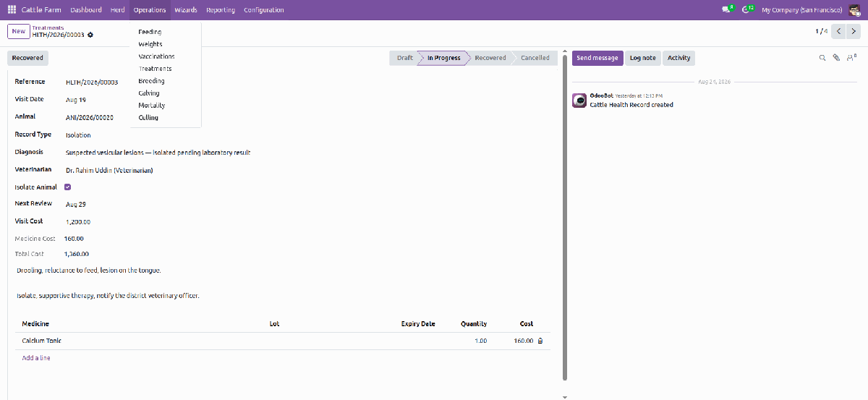
Task: Click the Quantity column header
Action: (x=474, y=324)
